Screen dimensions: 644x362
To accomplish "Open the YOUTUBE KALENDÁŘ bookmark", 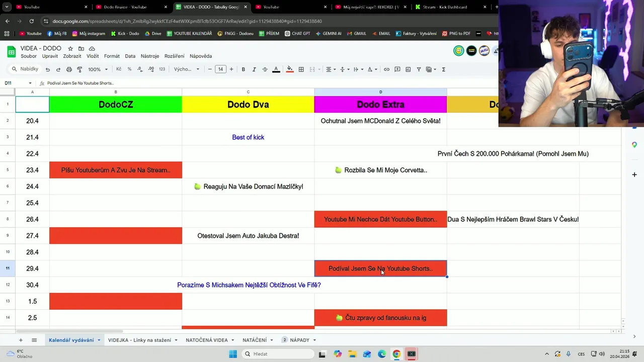I will [x=189, y=34].
